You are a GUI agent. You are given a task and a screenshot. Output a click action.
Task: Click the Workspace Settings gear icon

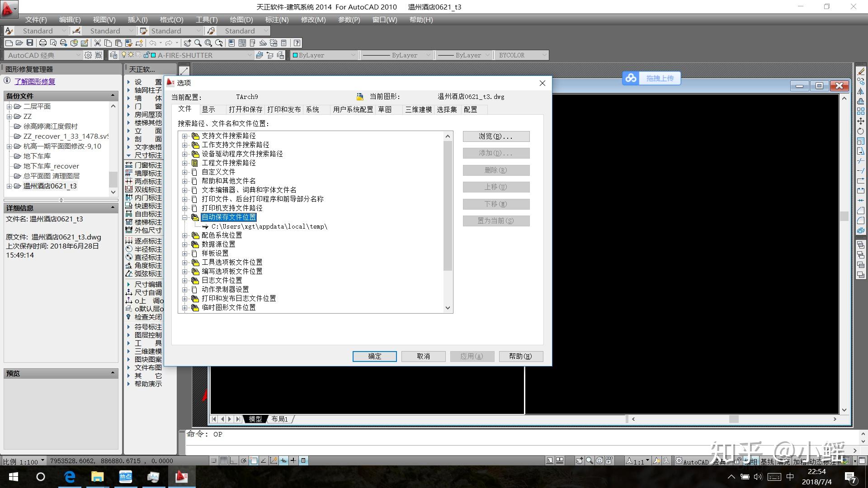[88, 55]
